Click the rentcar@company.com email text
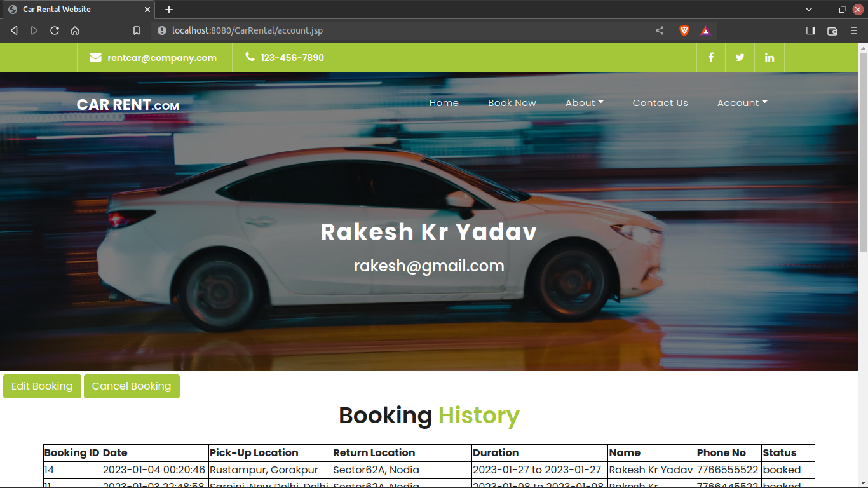 pos(162,58)
